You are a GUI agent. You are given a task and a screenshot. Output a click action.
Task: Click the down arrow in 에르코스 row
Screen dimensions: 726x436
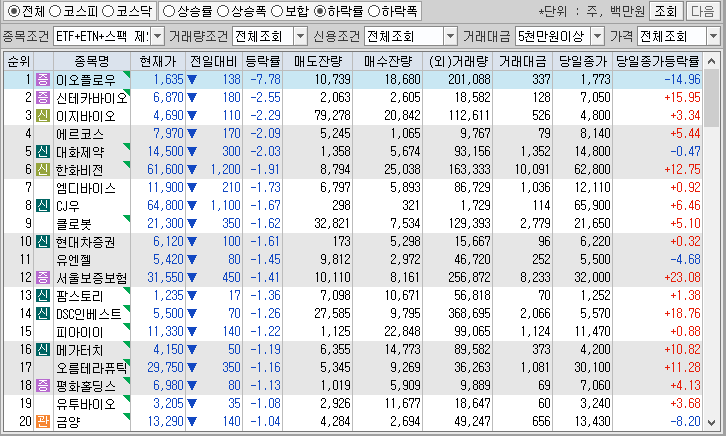[192, 134]
